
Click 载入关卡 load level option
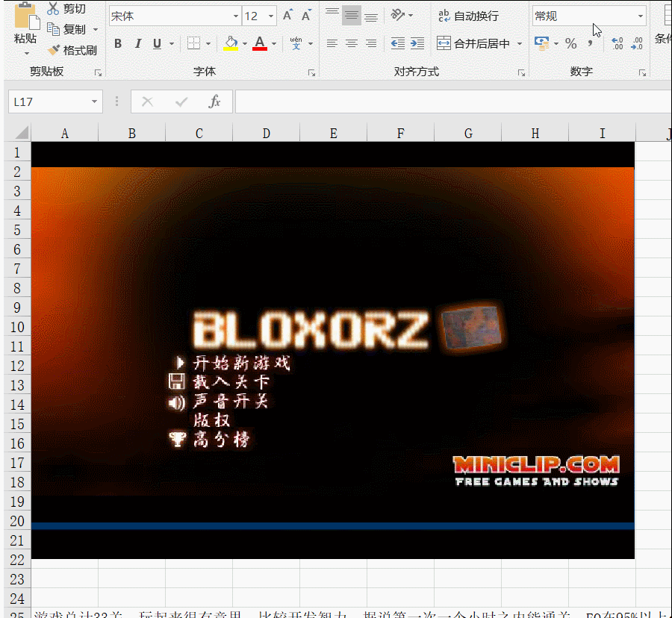[231, 381]
